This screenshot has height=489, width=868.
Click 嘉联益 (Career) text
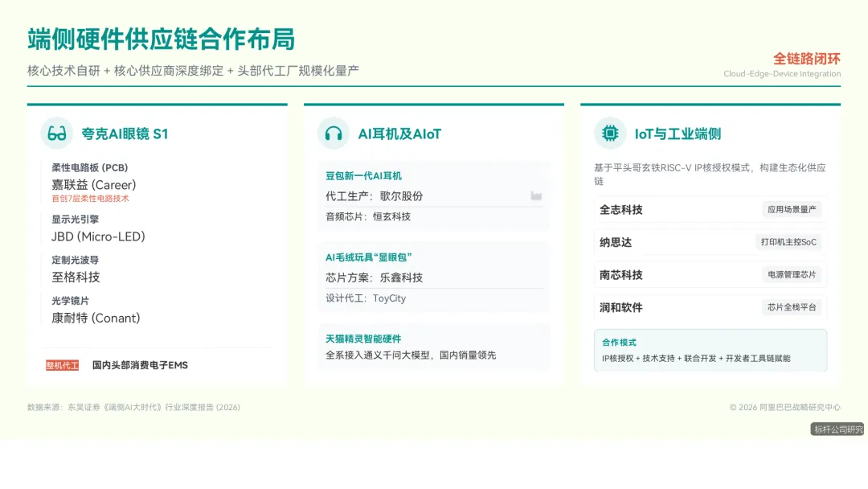(x=93, y=185)
